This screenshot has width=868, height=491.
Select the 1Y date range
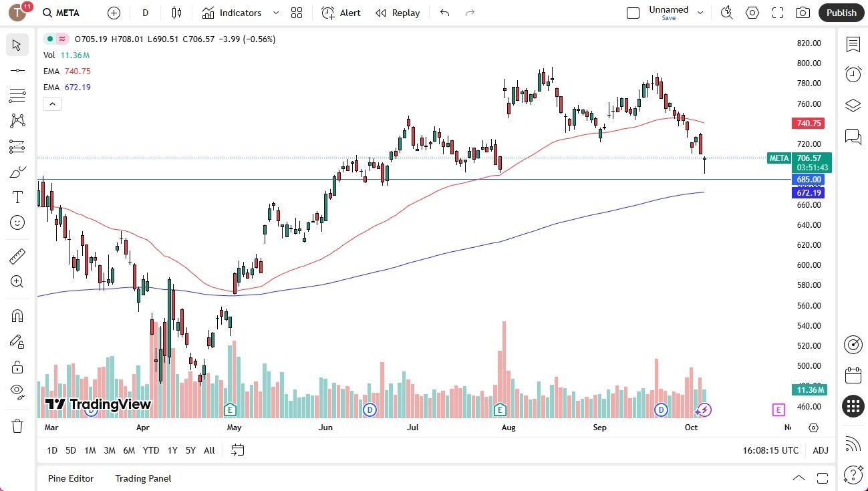pyautogui.click(x=172, y=450)
